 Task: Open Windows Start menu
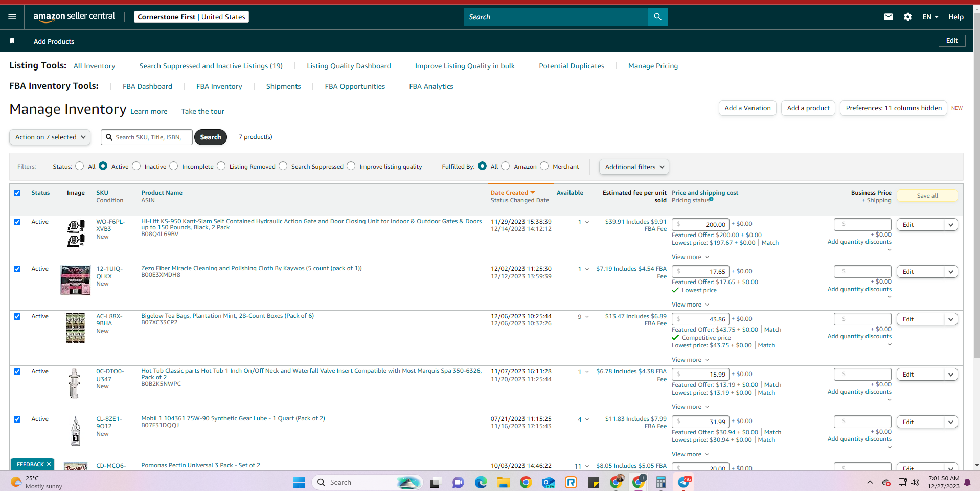click(299, 482)
